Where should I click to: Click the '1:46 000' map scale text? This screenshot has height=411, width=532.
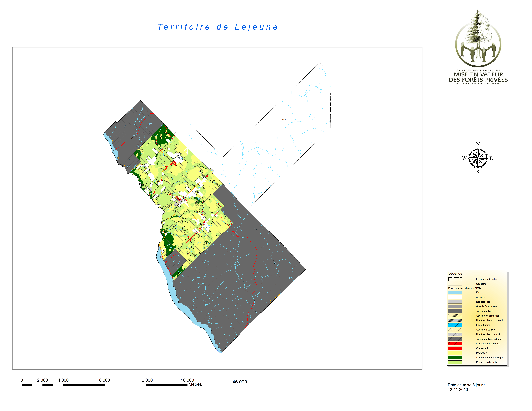[238, 382]
